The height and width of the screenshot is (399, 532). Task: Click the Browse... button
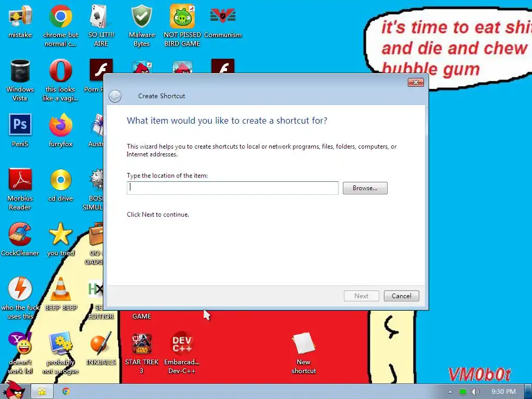pos(365,188)
